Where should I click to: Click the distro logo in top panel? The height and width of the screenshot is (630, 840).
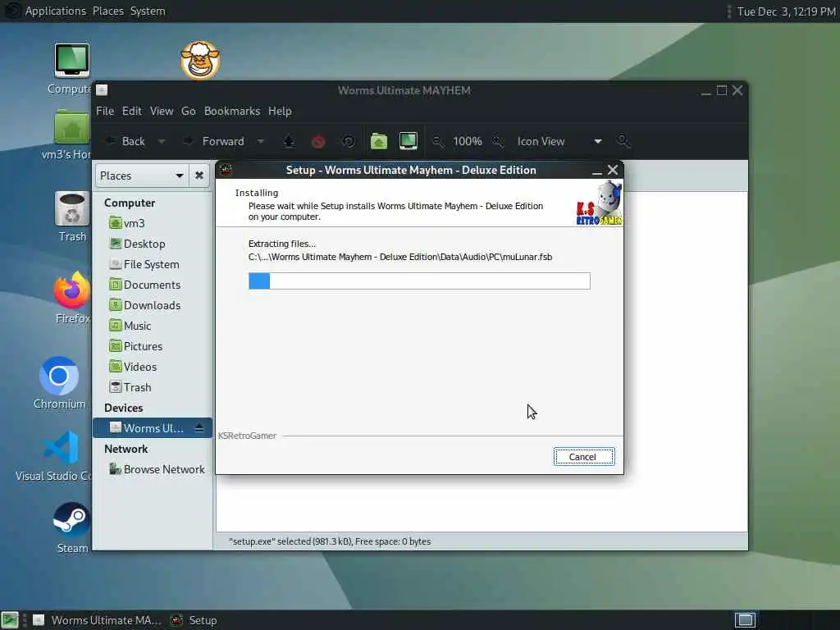11,11
